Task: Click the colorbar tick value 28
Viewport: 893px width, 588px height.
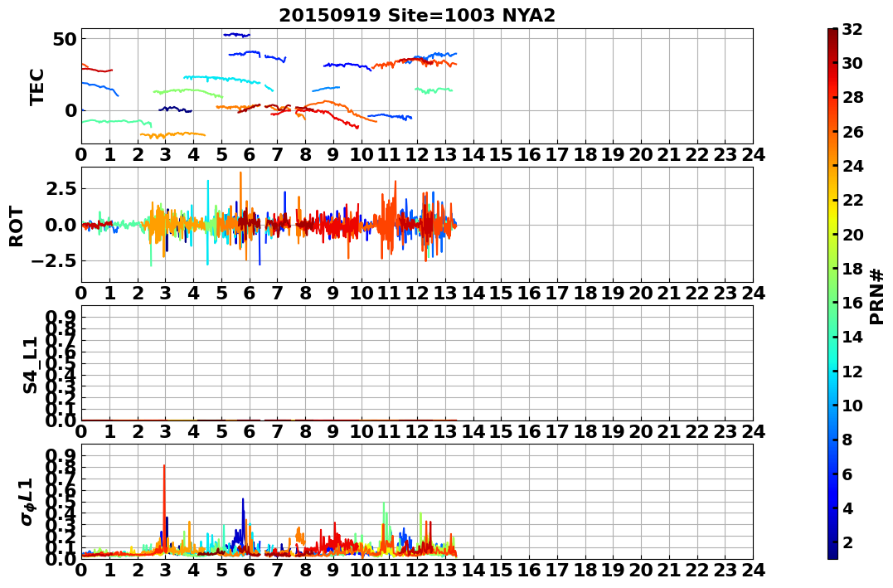Action: click(x=852, y=97)
